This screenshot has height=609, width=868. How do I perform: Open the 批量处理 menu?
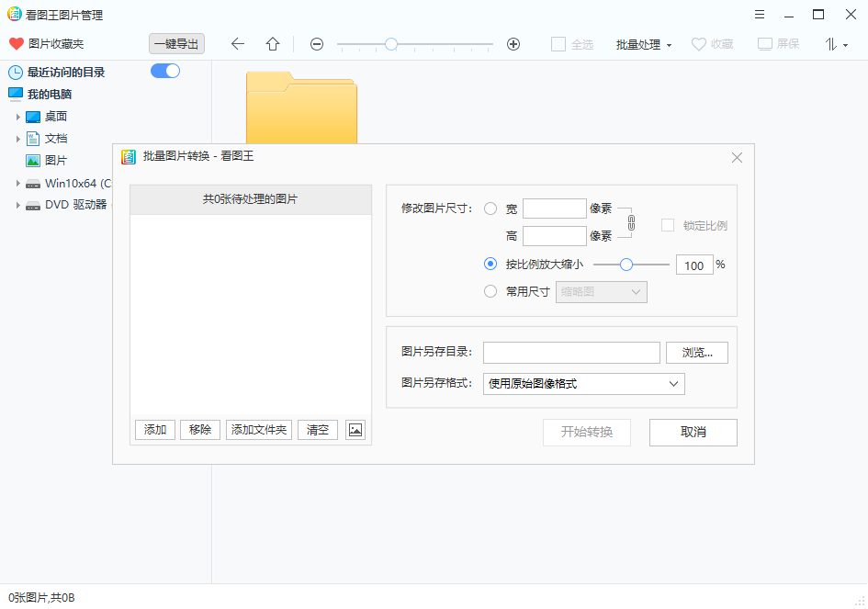point(643,43)
